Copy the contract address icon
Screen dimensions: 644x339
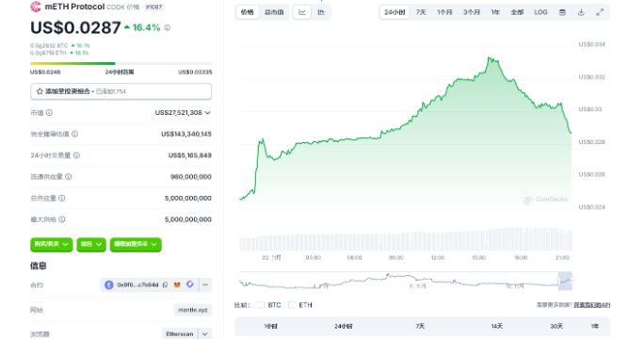(165, 284)
